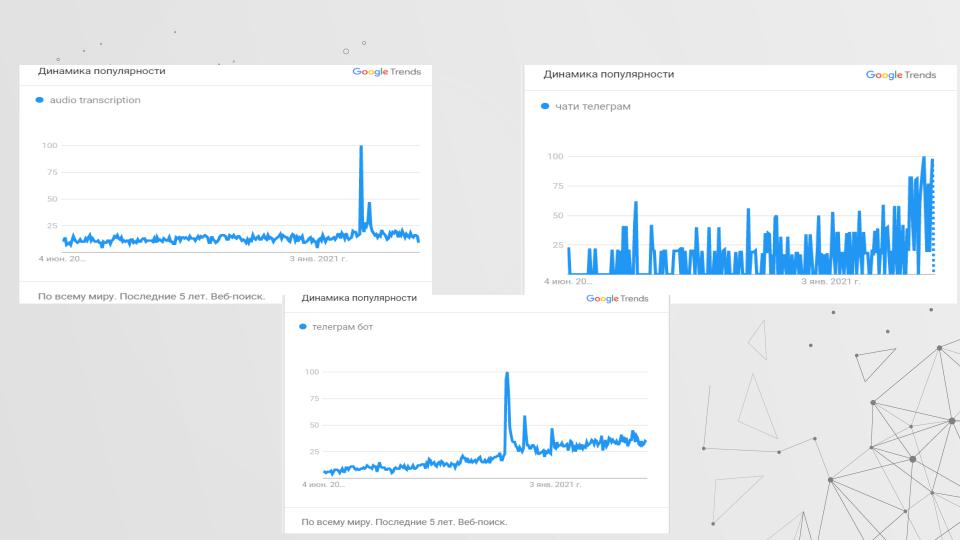Click '4 июн. 20...' label in audio transcription chart
Screen dimensions: 960x540
tap(62, 258)
